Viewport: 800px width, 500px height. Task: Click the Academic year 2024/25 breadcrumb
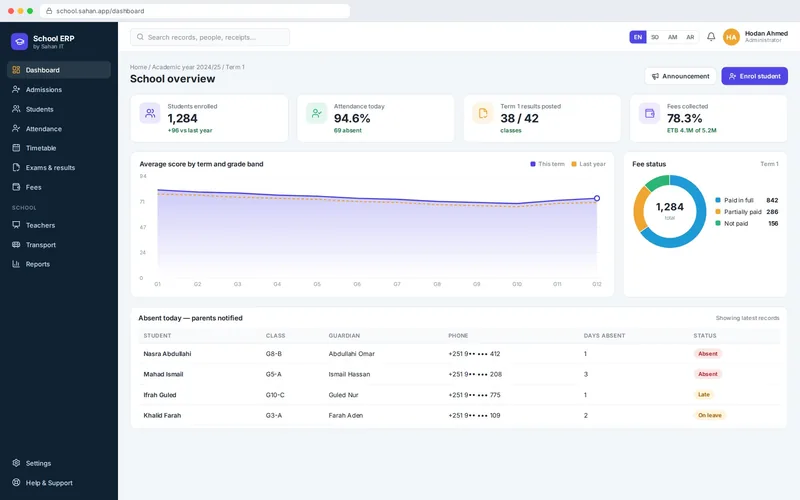[x=186, y=67]
